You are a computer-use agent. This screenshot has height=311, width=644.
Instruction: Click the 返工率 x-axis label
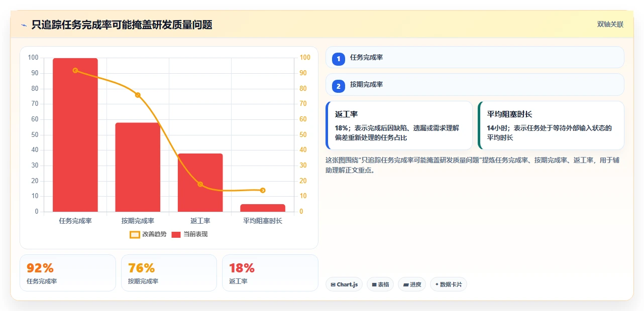point(200,221)
